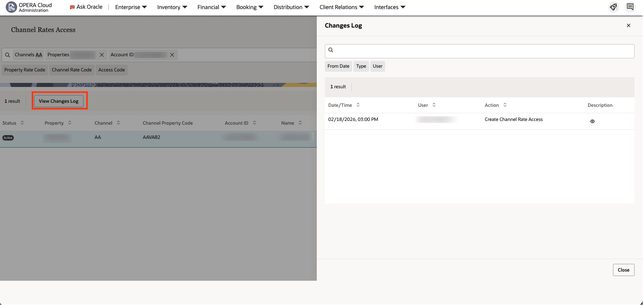Add Property Rate Code filter
This screenshot has height=306, width=644.
click(x=25, y=70)
